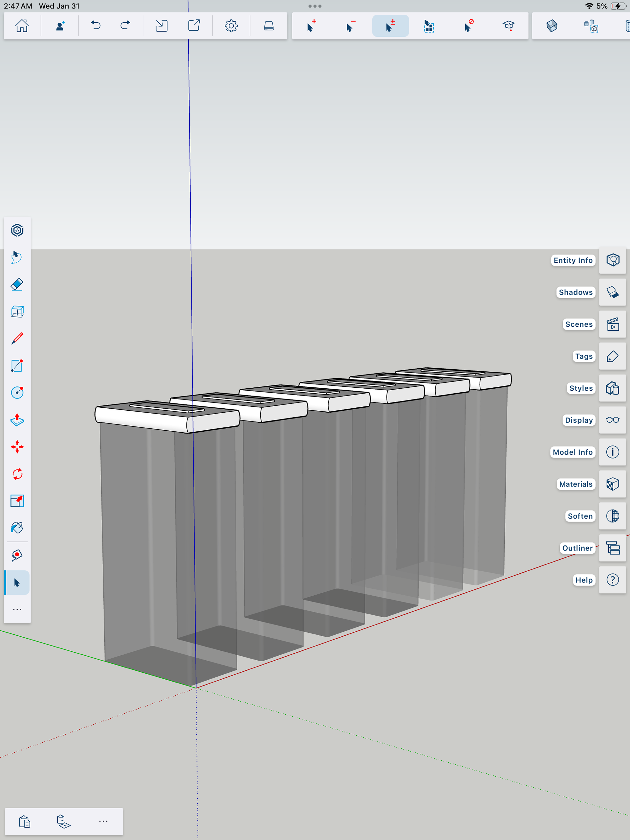Open the Shadows panel icon
This screenshot has height=840, width=630.
tap(612, 292)
